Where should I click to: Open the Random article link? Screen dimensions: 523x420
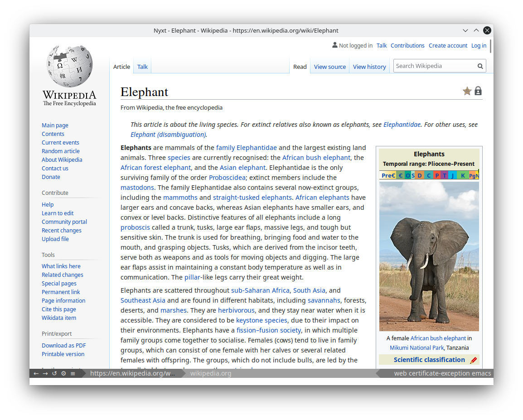[61, 151]
